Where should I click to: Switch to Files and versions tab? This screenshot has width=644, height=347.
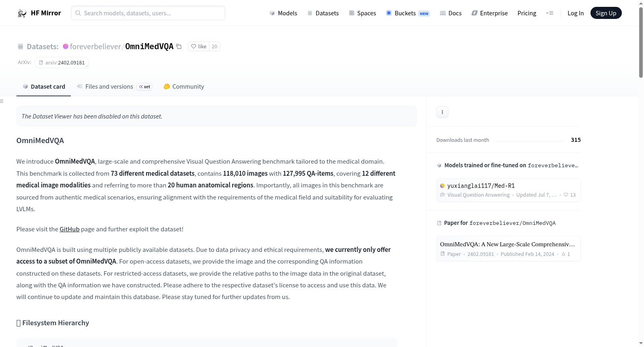click(x=114, y=87)
